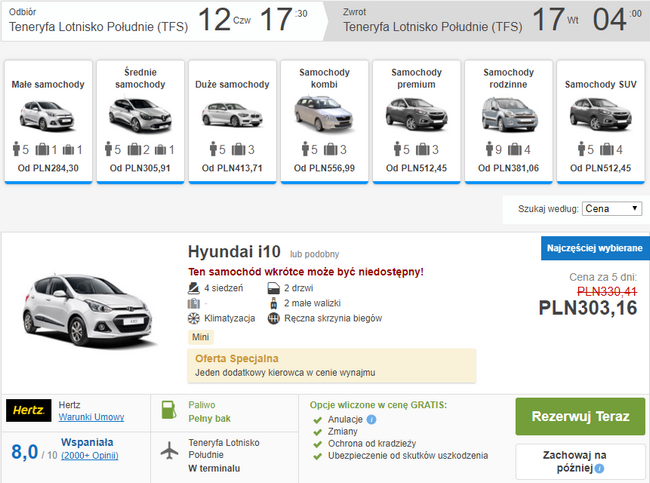Select the Samochody SUV category card
Image resolution: width=650 pixels, height=483 pixels.
tap(600, 121)
